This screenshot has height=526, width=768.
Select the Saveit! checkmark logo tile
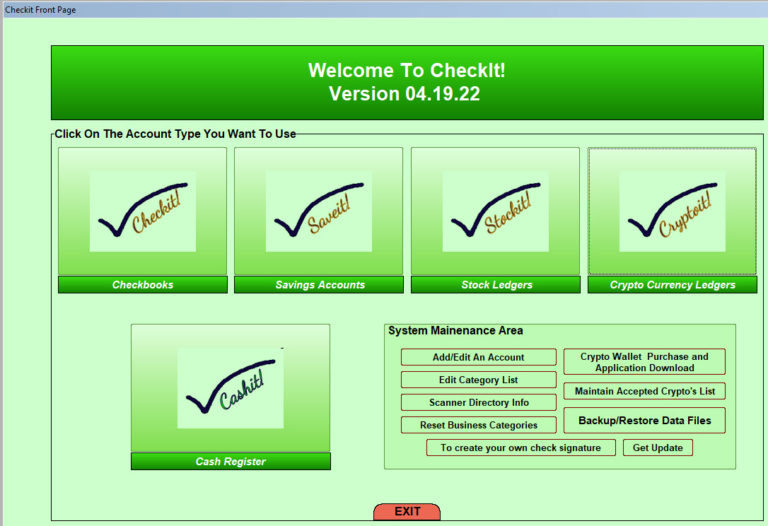tap(319, 211)
